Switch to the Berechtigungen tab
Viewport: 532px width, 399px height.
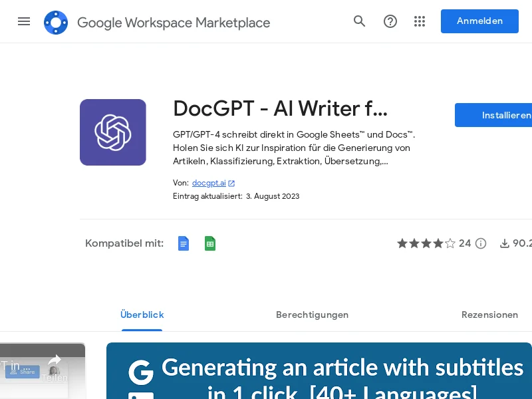point(313,315)
